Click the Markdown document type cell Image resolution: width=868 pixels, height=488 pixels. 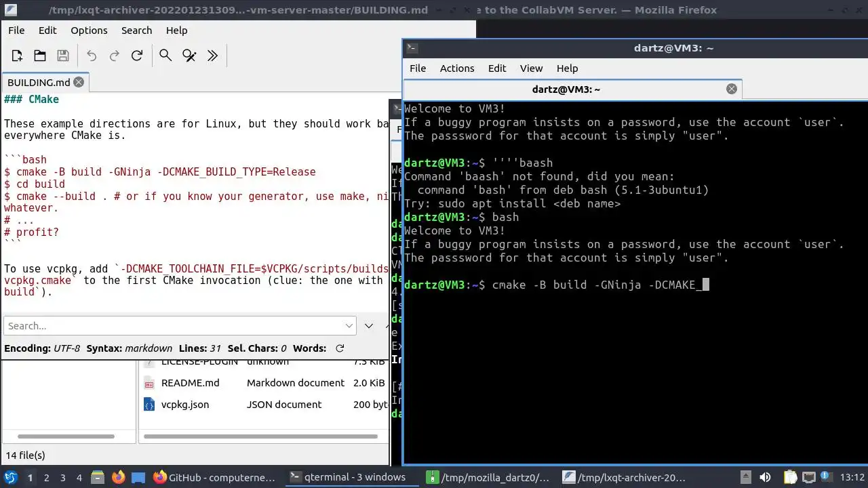click(x=296, y=383)
